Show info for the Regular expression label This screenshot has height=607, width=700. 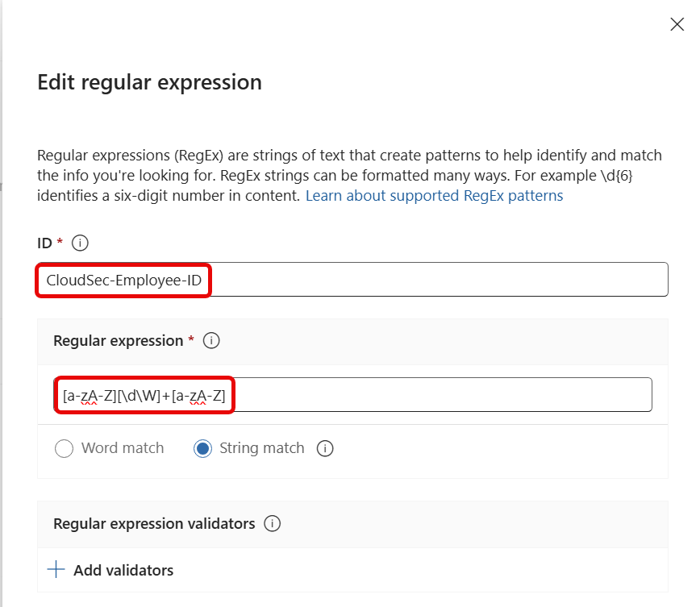point(211,341)
